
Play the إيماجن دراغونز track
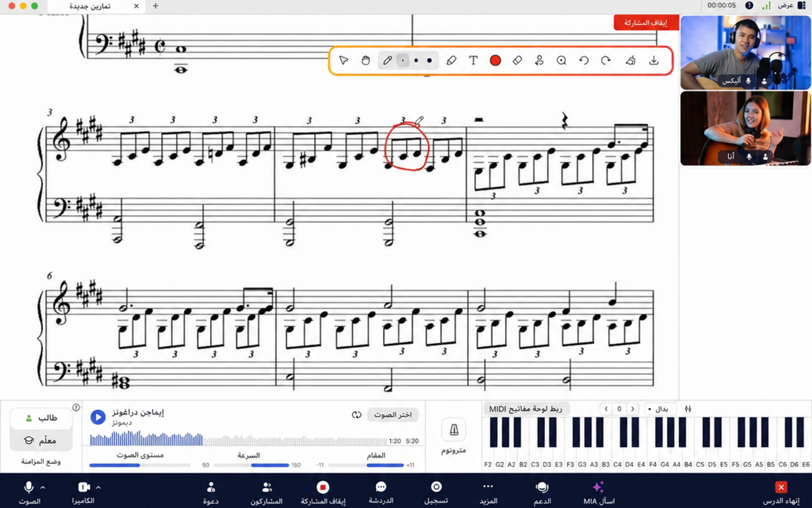tap(98, 417)
